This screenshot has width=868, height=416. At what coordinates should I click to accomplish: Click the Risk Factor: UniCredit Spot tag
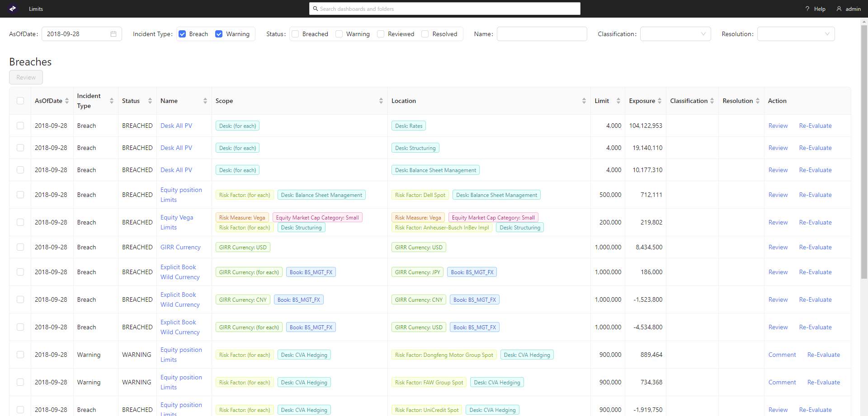point(427,410)
